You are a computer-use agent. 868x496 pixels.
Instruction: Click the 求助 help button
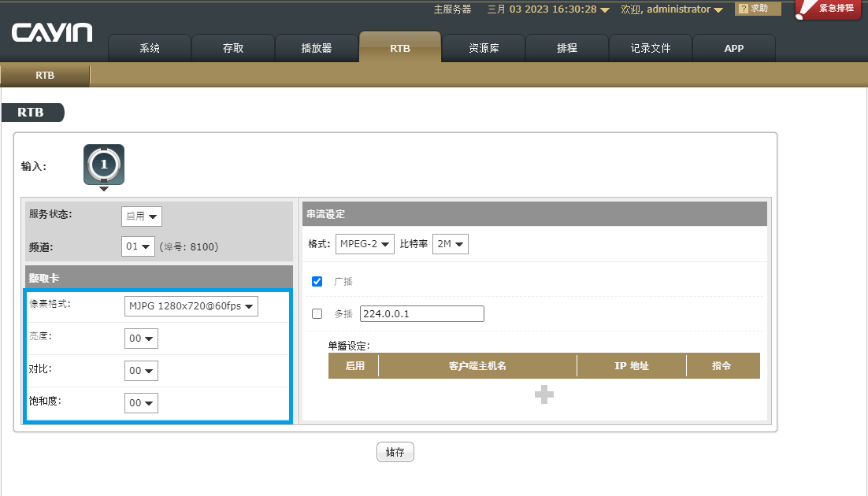(758, 9)
